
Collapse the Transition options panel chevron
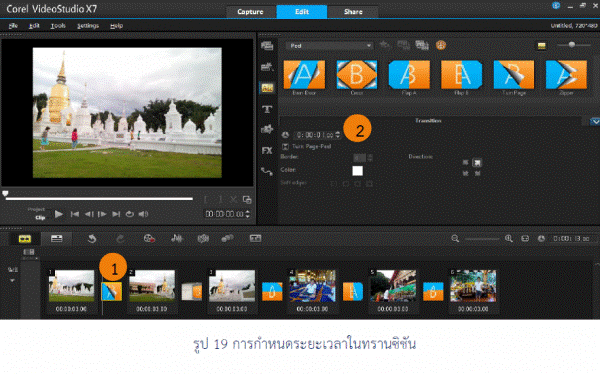(x=594, y=122)
